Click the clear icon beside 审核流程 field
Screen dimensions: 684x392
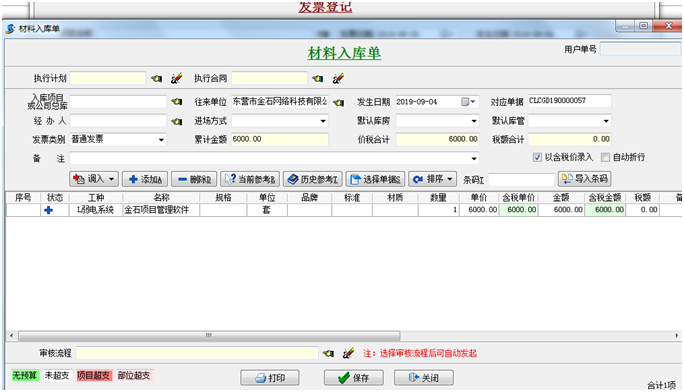point(348,353)
